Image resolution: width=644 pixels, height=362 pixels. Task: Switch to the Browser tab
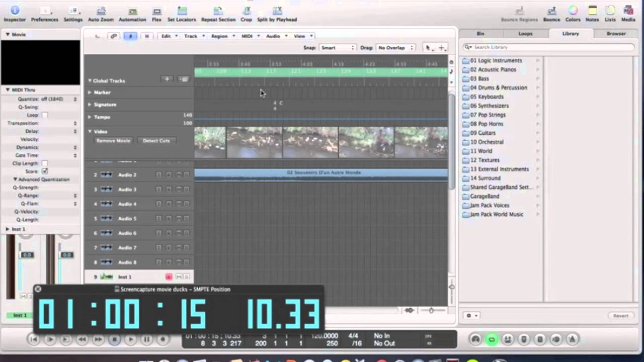tap(616, 34)
